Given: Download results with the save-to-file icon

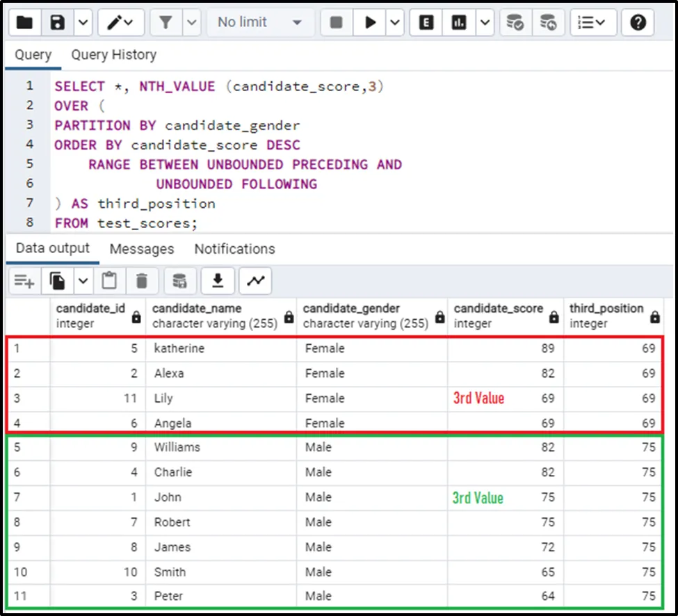Looking at the screenshot, I should point(218,281).
